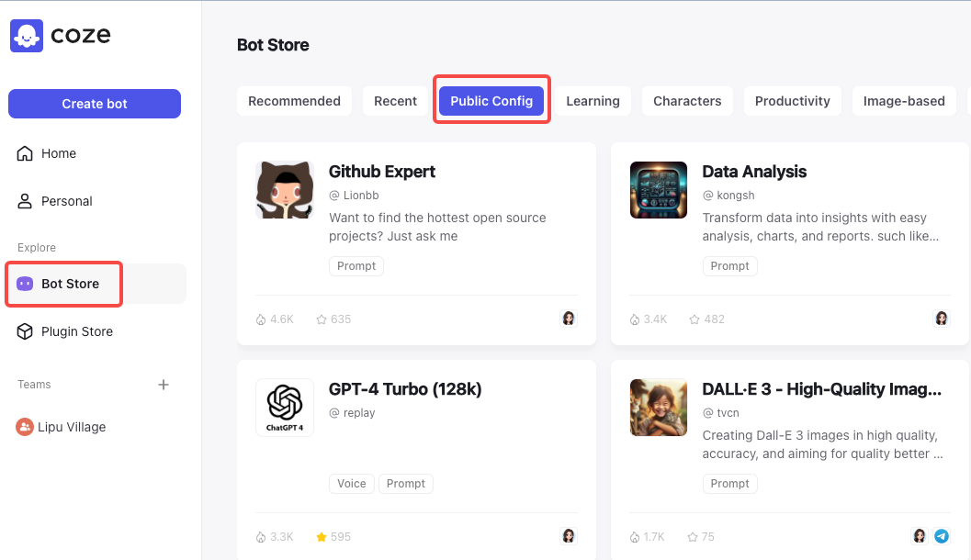Click the girl avatar on DALL·E 3 card
Viewport: 971px width, 560px height.
click(x=920, y=536)
